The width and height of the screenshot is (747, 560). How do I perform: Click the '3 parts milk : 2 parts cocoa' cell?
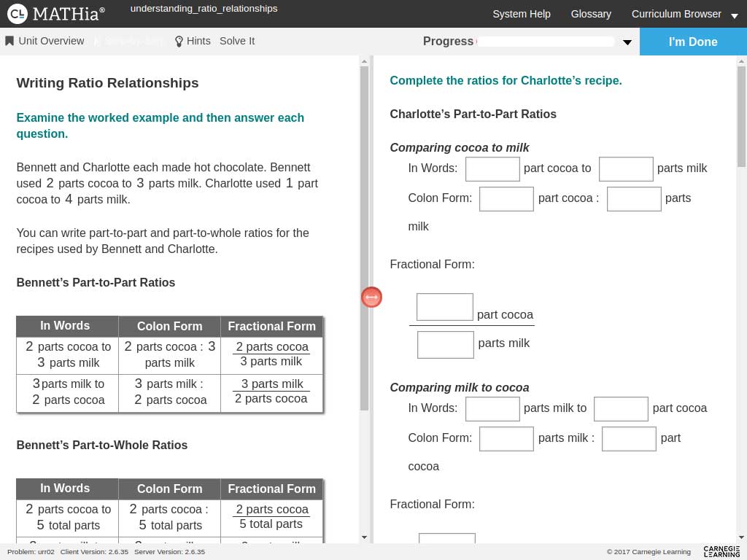(169, 392)
